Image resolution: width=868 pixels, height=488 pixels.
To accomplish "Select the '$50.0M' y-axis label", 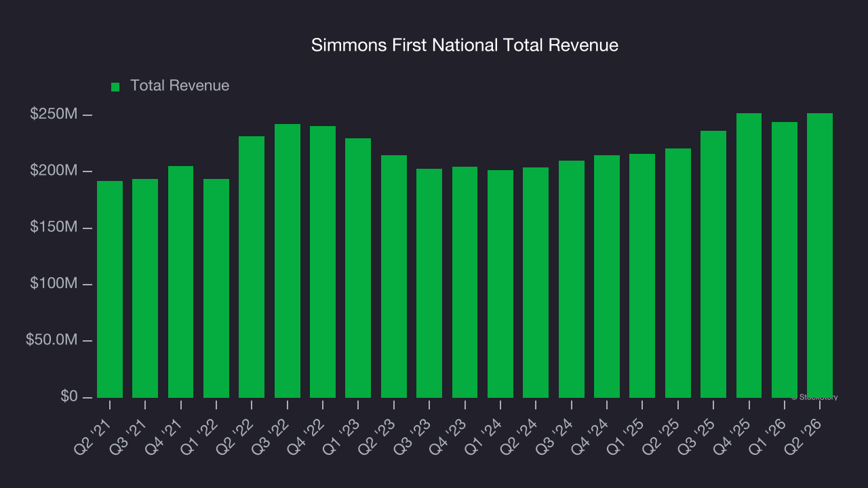I will click(x=52, y=340).
